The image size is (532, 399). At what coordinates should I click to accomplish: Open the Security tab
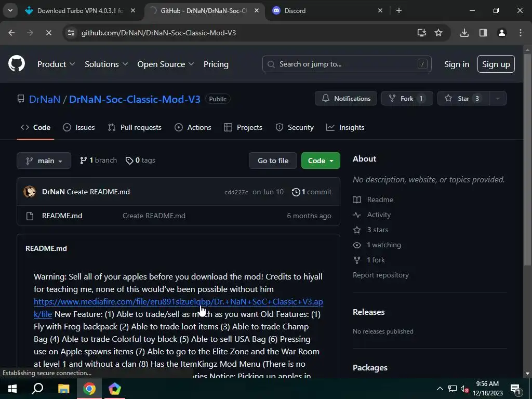(x=295, y=128)
